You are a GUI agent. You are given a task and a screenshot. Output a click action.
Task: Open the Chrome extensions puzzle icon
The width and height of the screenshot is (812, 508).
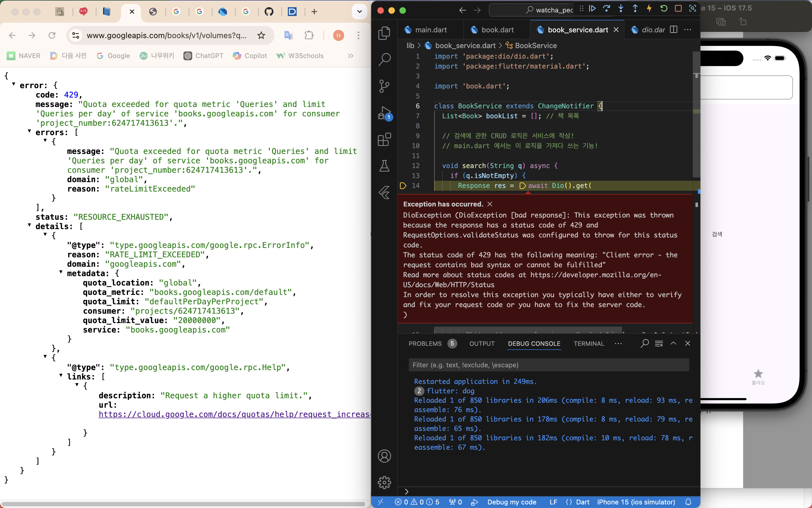(x=309, y=35)
